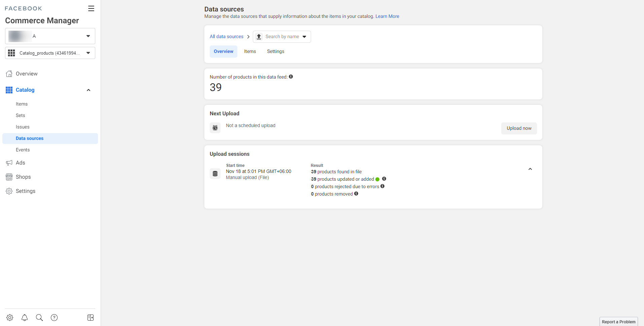This screenshot has height=326, width=644.
Task: Click info icon beside number of products
Action: 291,77
